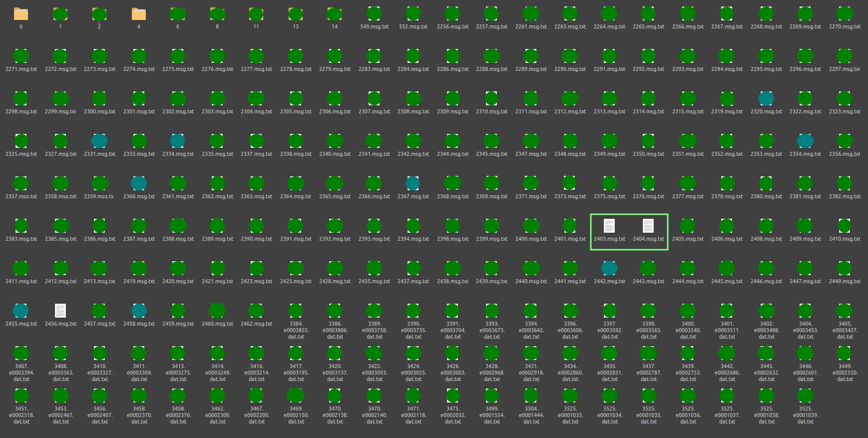Select file 2442.msg.txt
The width and height of the screenshot is (868, 438).
pyautogui.click(x=609, y=269)
